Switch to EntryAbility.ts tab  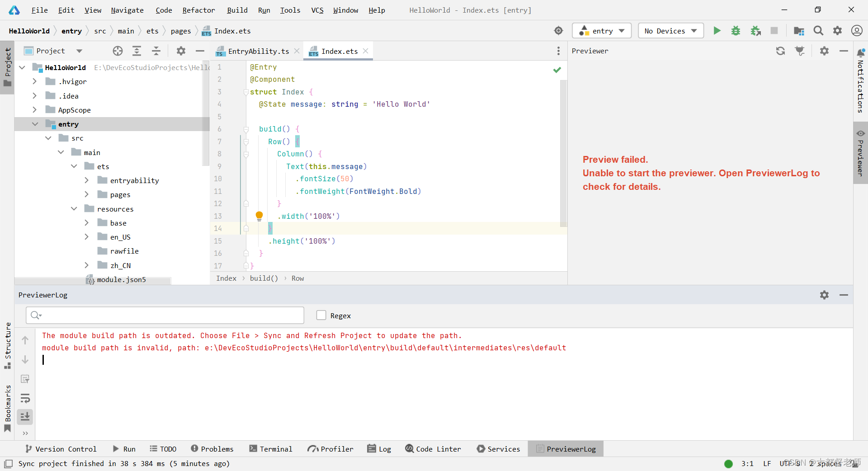tap(258, 51)
